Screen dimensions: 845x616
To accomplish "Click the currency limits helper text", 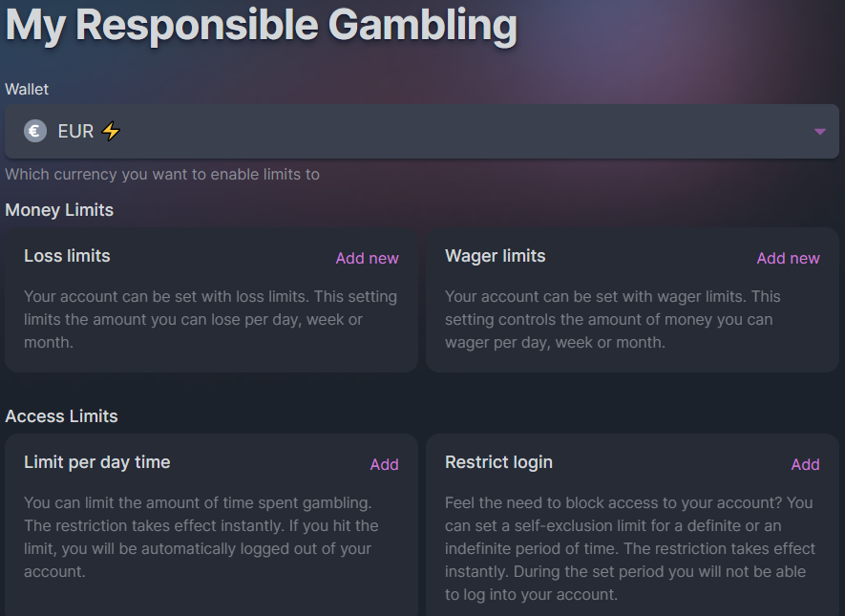I will (x=162, y=174).
